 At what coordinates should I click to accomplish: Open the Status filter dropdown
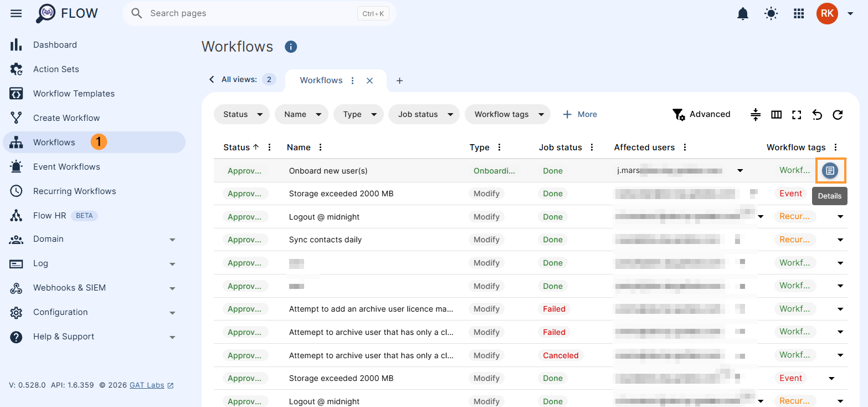[242, 114]
